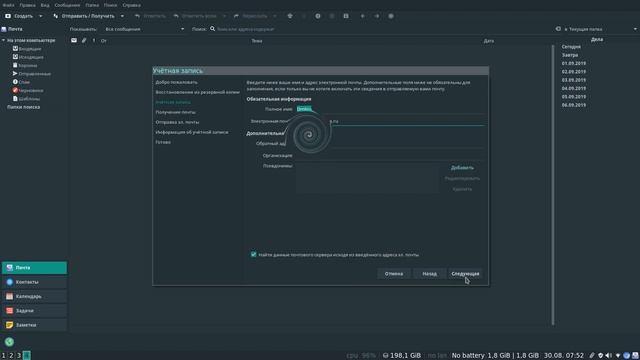The width and height of the screenshot is (640, 360).
Task: Click the next message arrow icon
Action: 377,16
